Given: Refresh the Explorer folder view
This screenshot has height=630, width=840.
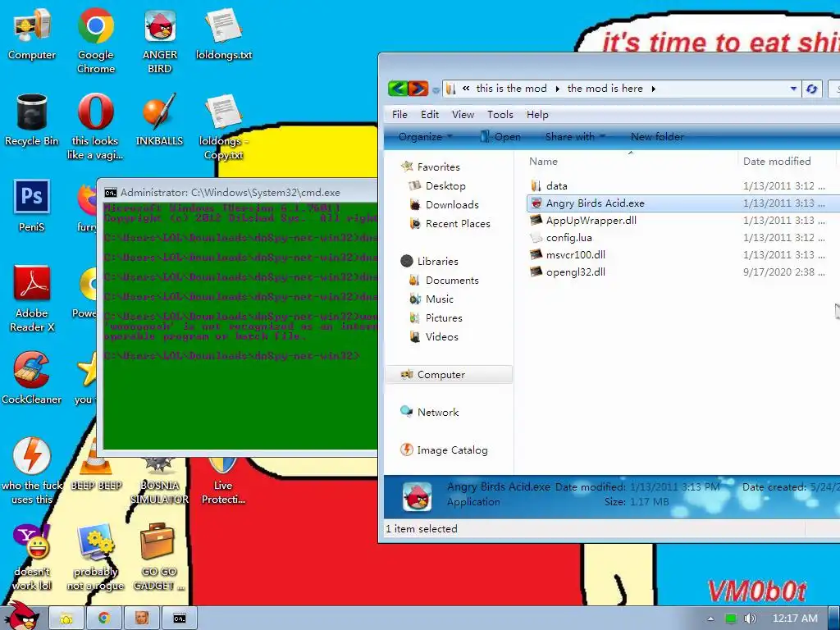Looking at the screenshot, I should click(811, 89).
